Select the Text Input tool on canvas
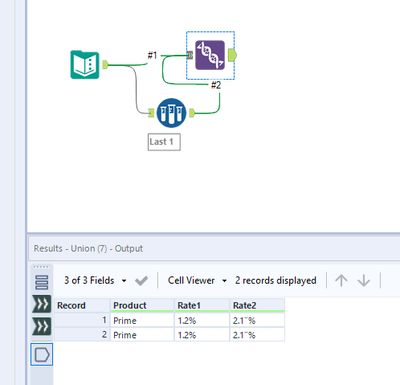The width and height of the screenshot is (400, 385). [85, 65]
